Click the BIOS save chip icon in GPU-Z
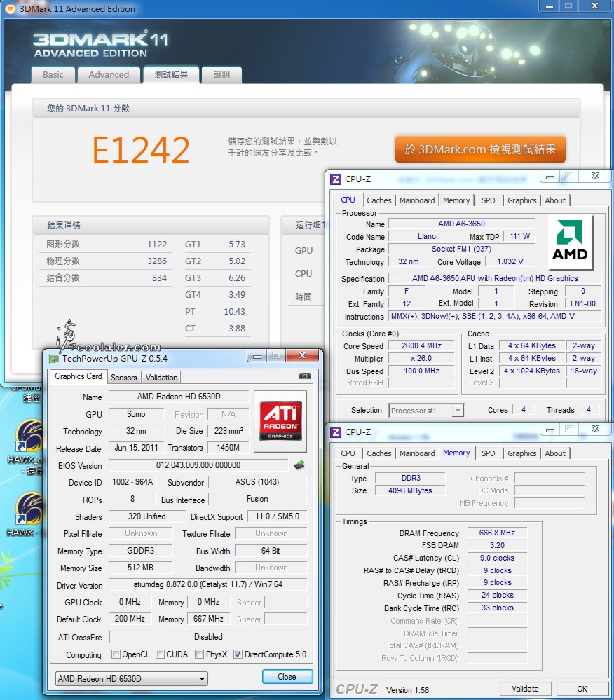This screenshot has width=614, height=700. [299, 465]
